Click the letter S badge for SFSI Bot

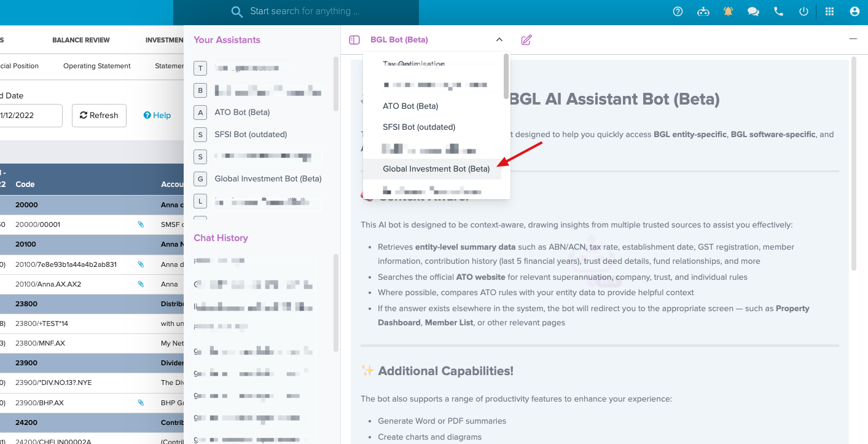tap(200, 135)
